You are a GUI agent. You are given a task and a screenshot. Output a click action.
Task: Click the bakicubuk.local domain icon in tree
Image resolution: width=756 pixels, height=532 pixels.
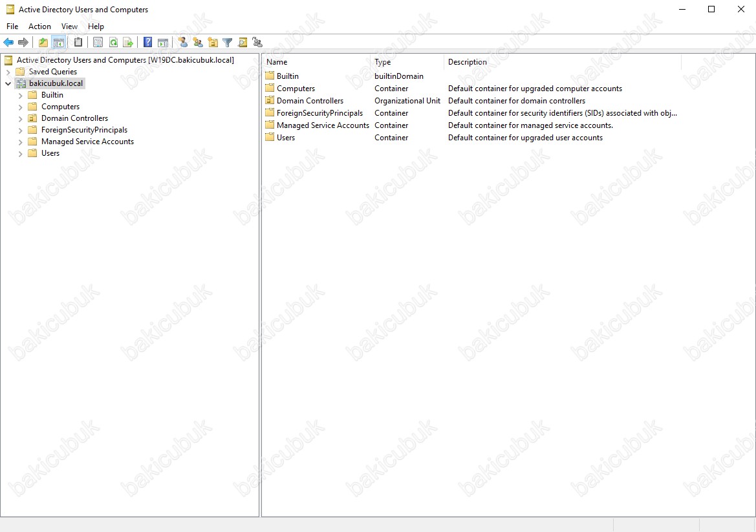pos(21,83)
